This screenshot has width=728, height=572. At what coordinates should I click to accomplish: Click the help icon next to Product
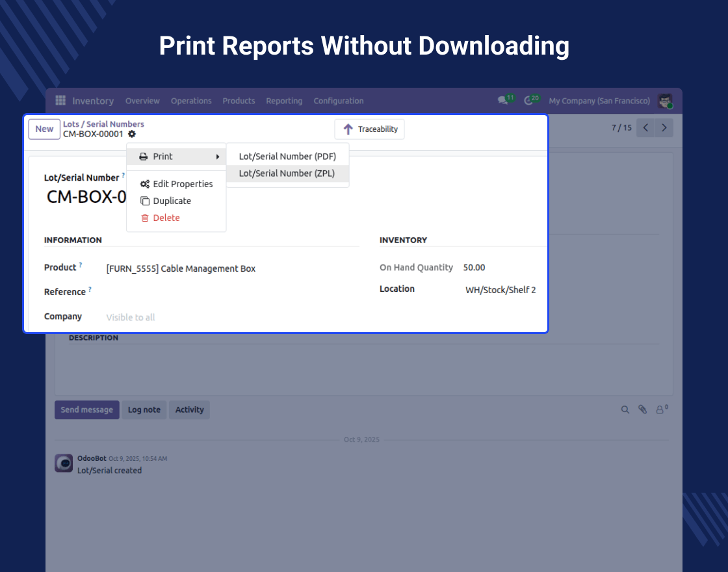81,265
